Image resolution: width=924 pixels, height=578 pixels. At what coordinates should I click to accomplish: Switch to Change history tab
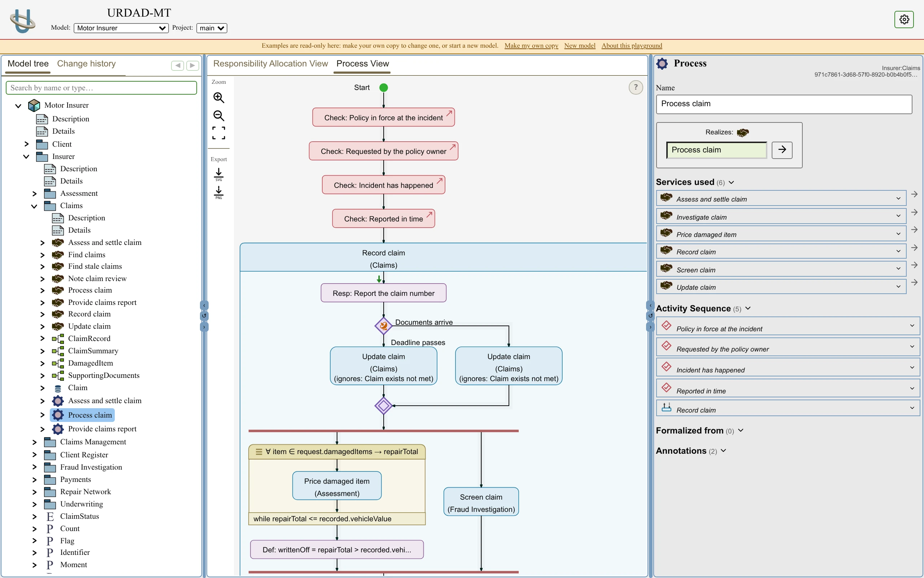pos(86,64)
